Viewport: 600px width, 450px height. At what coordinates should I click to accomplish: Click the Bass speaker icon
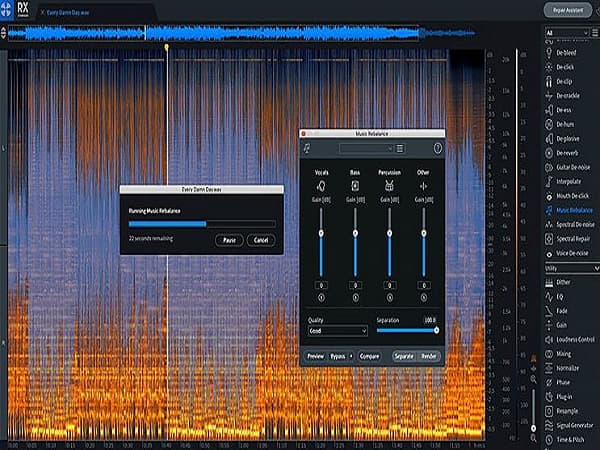click(355, 186)
